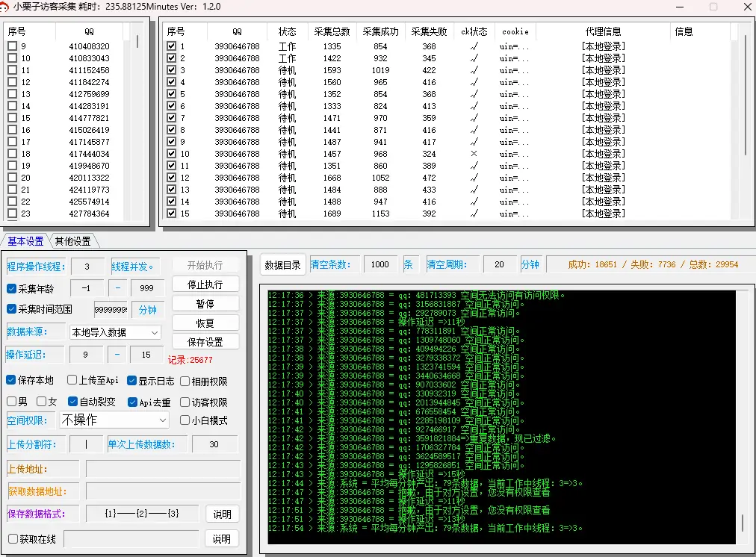This screenshot has height=557, width=756.
Task: Click the 记录:25677 red label
Action: point(190,360)
